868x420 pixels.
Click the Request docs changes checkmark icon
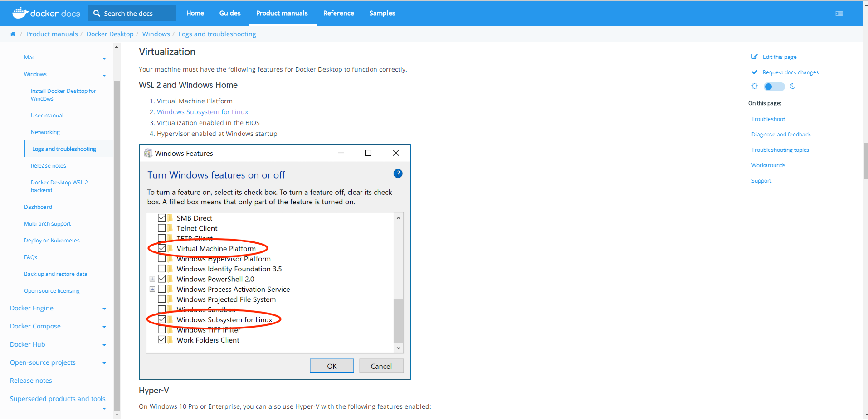pos(755,72)
